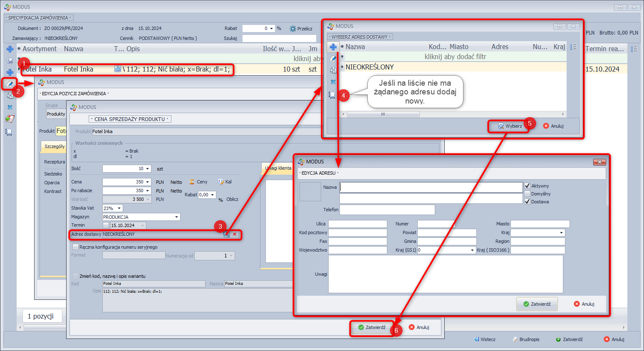The image size is (644, 351).
Task: Click Zatwierdź in the Edycja adresu dialog
Action: point(537,304)
